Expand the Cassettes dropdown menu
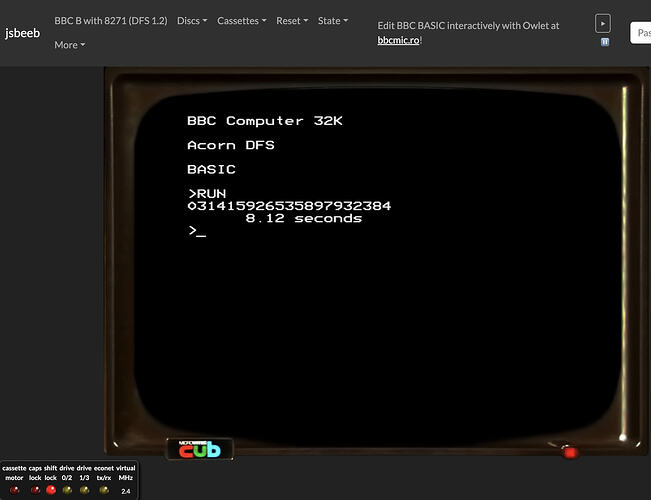This screenshot has width=651, height=500. tap(242, 21)
